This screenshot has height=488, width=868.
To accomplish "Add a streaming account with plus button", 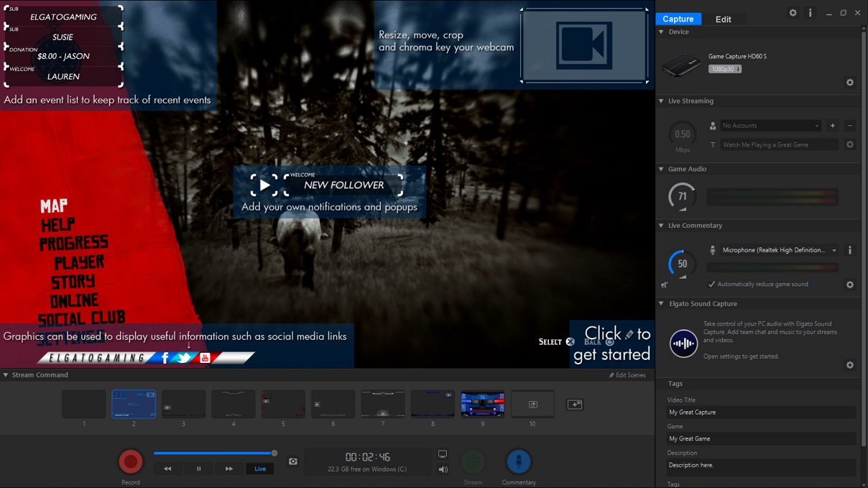I will point(833,126).
